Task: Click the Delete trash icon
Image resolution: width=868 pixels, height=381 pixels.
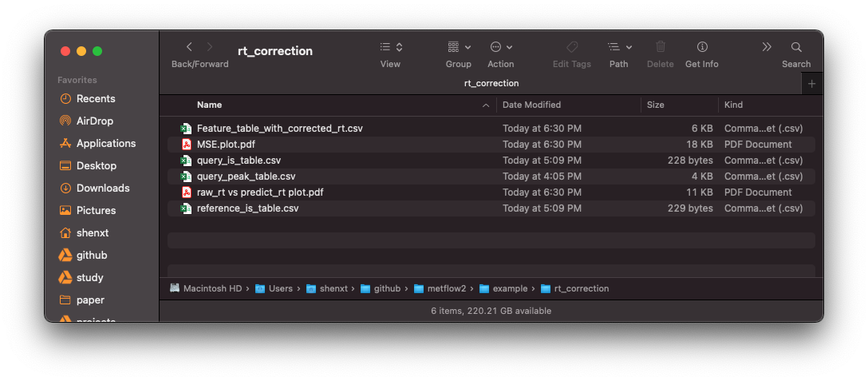Action: click(x=661, y=47)
